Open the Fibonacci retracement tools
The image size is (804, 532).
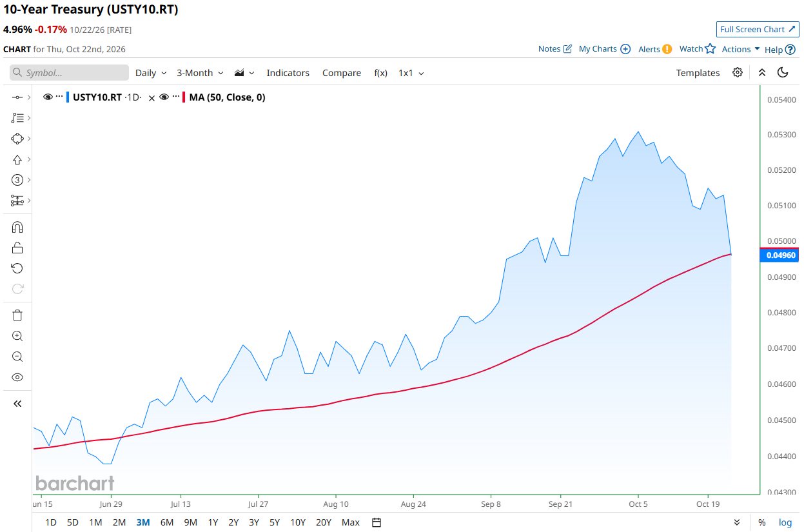pyautogui.click(x=17, y=118)
